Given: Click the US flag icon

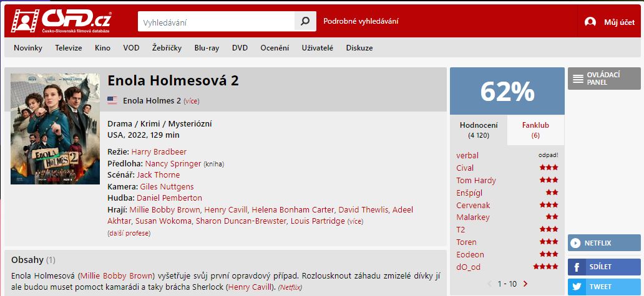Looking at the screenshot, I should click(112, 101).
